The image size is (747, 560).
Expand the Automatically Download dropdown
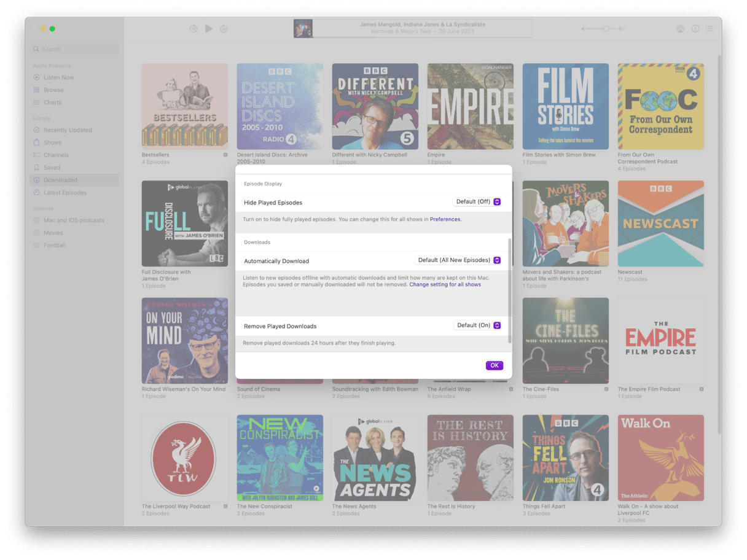[x=459, y=260]
